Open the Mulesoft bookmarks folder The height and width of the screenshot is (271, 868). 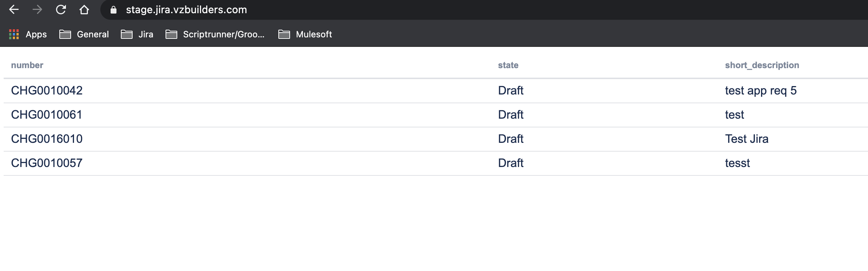click(305, 34)
